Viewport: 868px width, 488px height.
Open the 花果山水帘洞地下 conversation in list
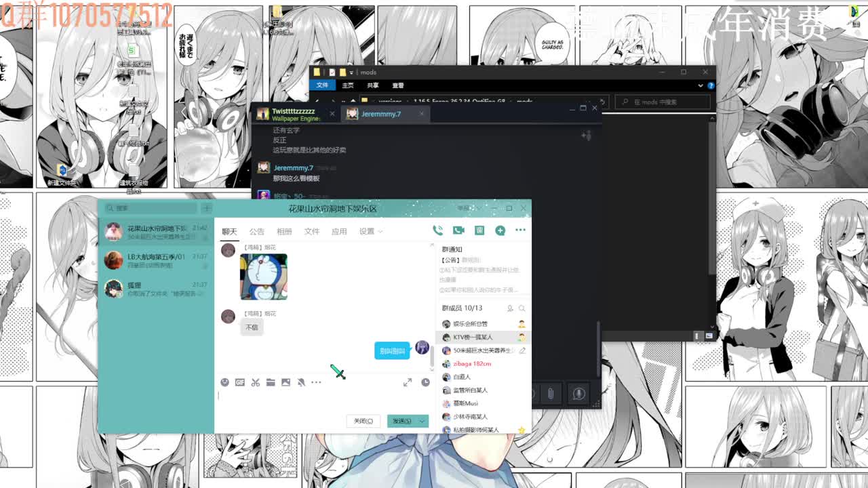point(157,232)
